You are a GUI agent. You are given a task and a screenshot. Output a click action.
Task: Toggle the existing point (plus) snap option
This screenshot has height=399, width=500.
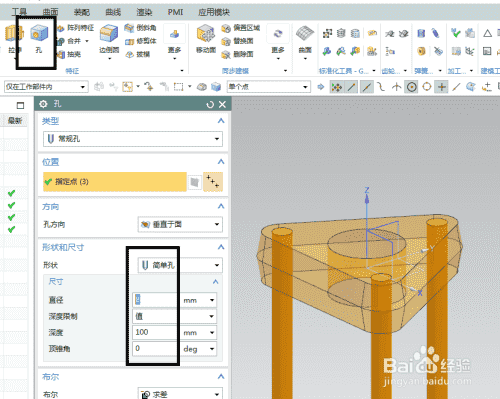tap(442, 87)
